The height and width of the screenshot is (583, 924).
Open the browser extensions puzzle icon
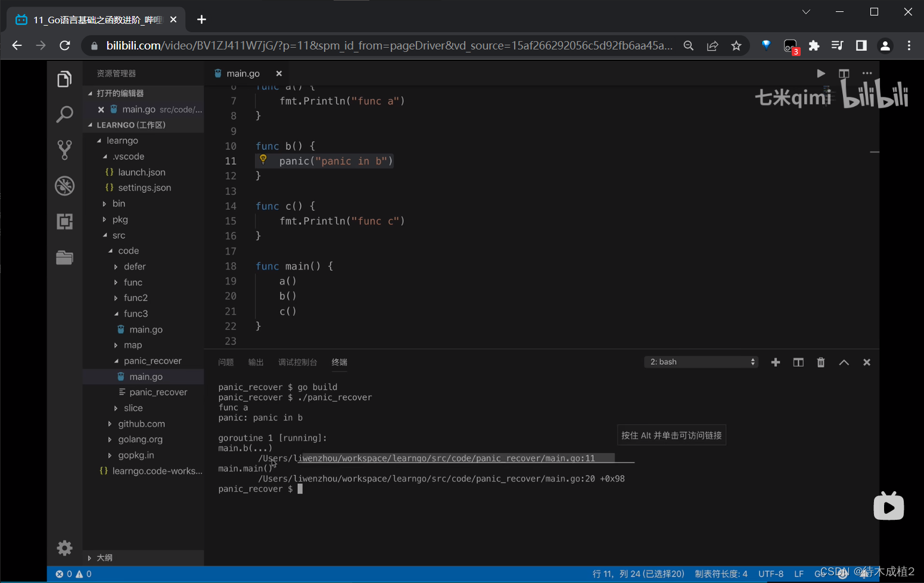814,45
